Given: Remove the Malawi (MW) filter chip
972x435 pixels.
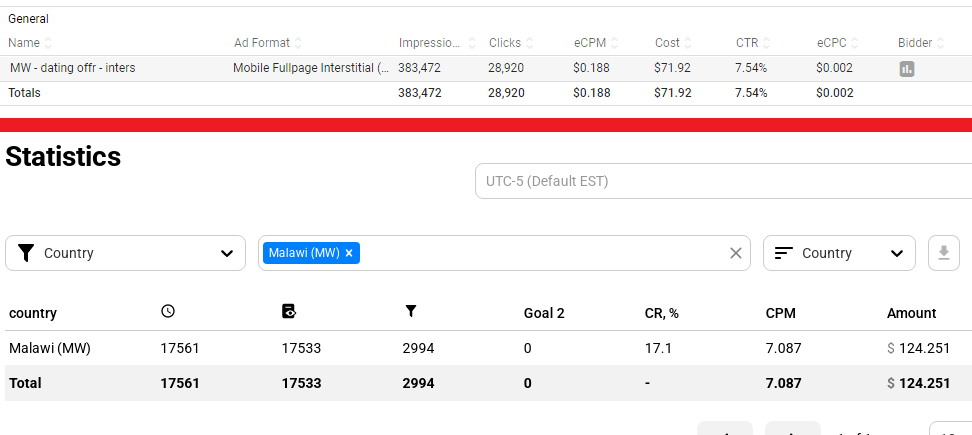Looking at the screenshot, I should click(349, 254).
